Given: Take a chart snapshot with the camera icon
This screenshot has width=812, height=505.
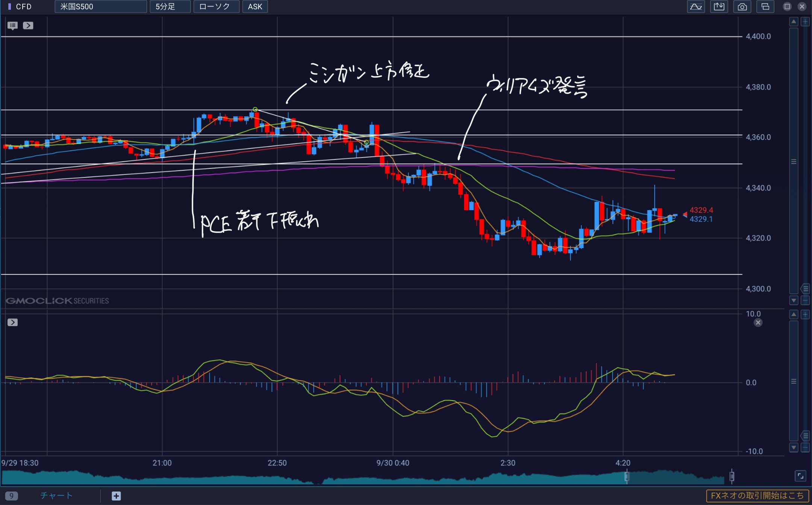Looking at the screenshot, I should click(x=742, y=6).
